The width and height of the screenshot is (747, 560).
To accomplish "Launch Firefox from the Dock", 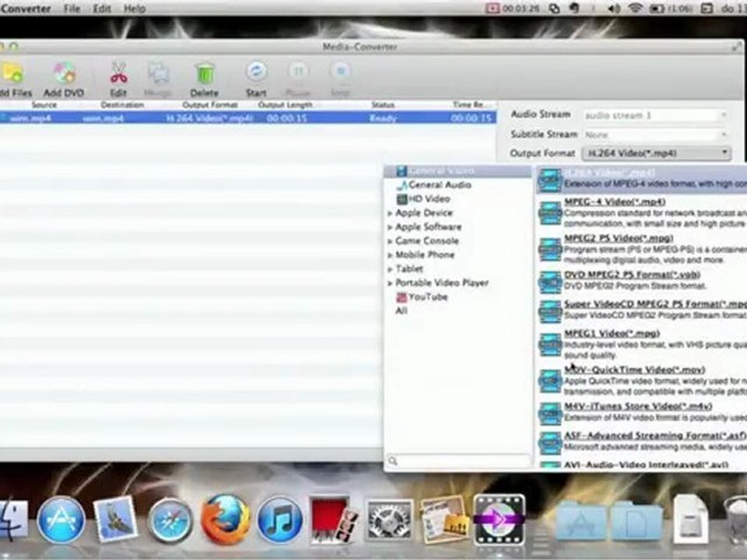I will [x=226, y=520].
